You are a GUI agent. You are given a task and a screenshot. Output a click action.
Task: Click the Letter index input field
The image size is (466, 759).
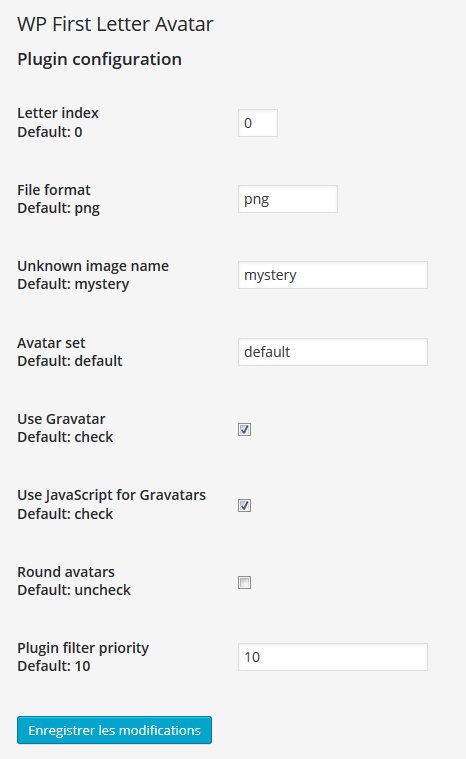pos(258,123)
